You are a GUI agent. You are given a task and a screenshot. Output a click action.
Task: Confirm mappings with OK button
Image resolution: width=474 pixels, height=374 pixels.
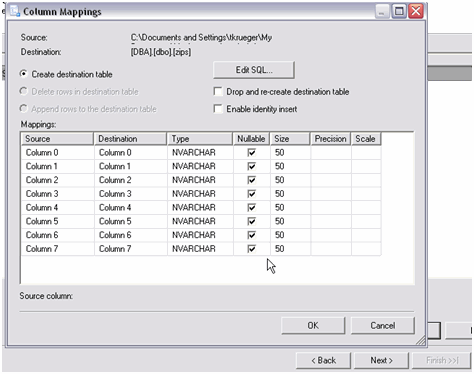click(x=313, y=325)
